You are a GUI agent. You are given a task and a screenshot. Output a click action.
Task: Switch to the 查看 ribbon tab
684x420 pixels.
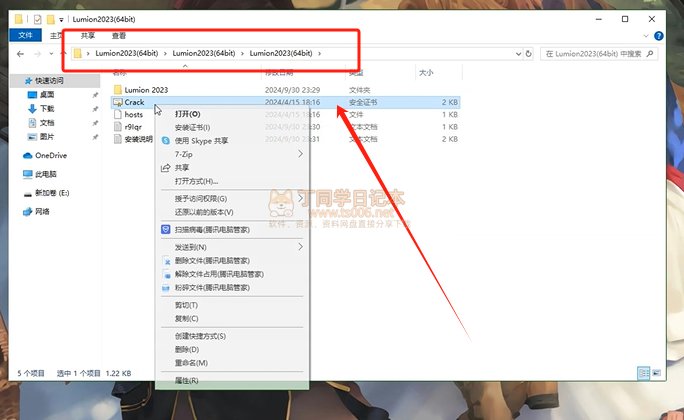click(119, 35)
